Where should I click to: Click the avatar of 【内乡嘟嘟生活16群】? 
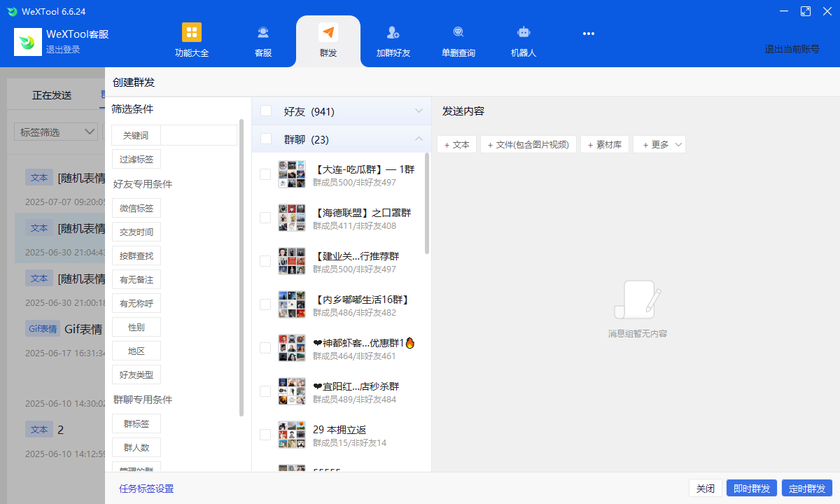[292, 304]
